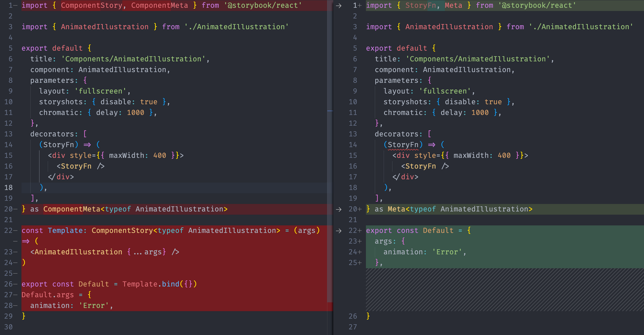The width and height of the screenshot is (644, 335).
Task: Click '<StoryFn />' tag on left line 16
Action: point(80,166)
